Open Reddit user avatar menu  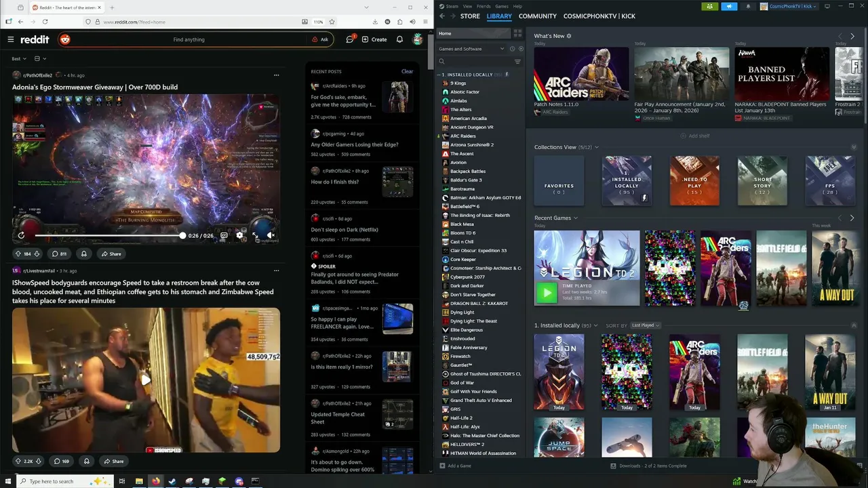click(x=418, y=39)
